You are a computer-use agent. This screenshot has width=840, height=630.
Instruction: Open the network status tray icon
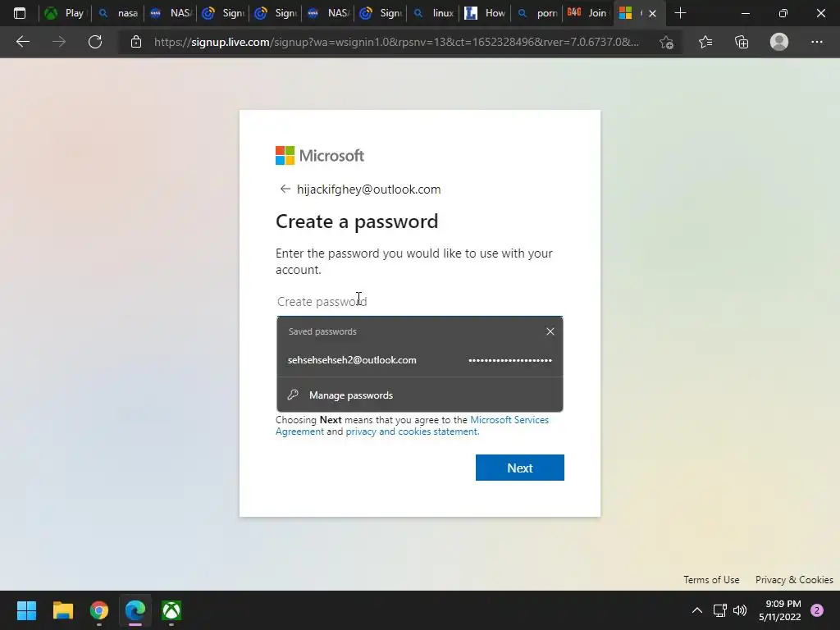click(x=719, y=610)
